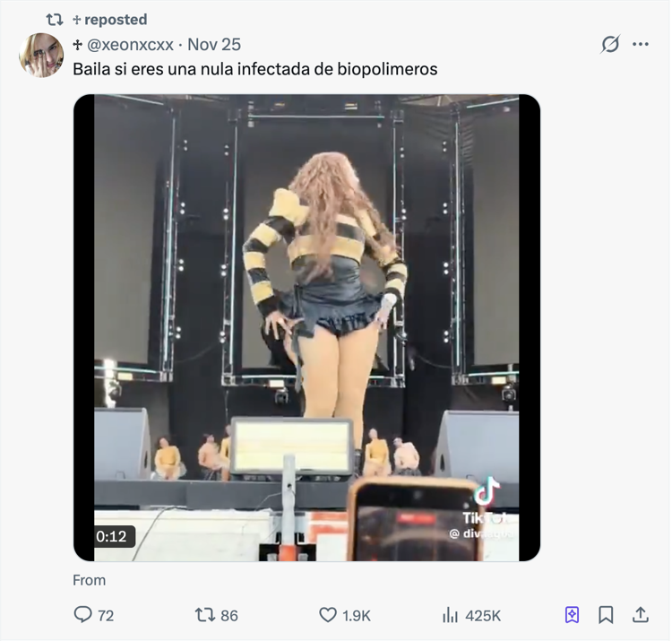The height and width of the screenshot is (641, 672).
Task: Open the Grok explain-post icon
Action: point(610,44)
